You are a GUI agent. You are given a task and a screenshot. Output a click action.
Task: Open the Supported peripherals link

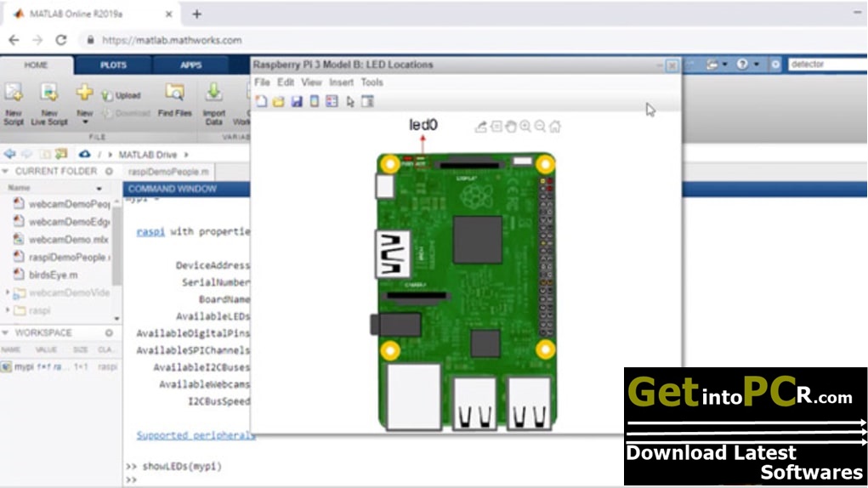pyautogui.click(x=196, y=435)
